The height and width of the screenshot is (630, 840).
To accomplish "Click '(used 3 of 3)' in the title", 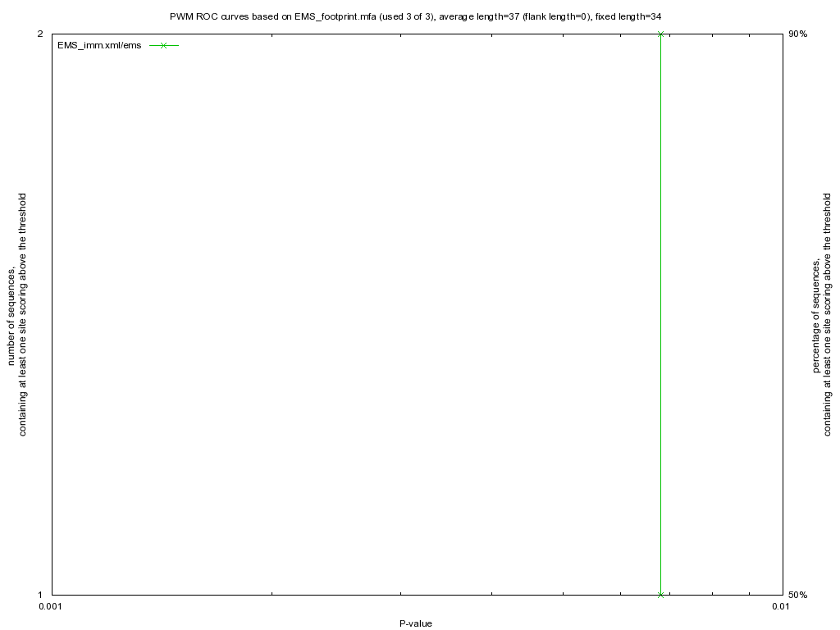I will coord(402,16).
